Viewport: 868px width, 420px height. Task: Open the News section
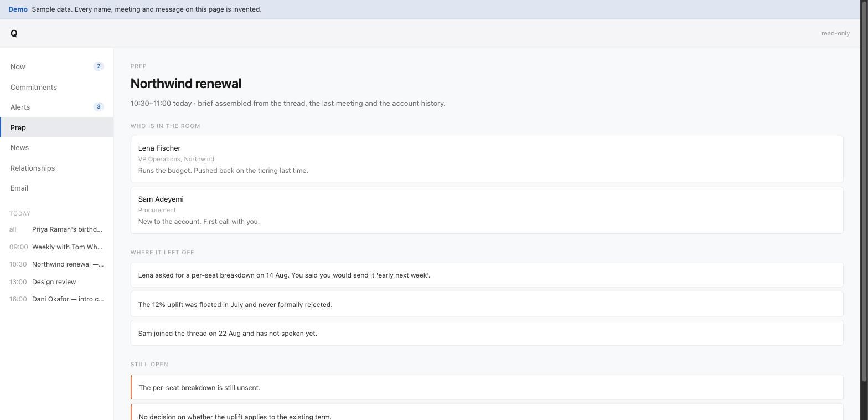56,147
